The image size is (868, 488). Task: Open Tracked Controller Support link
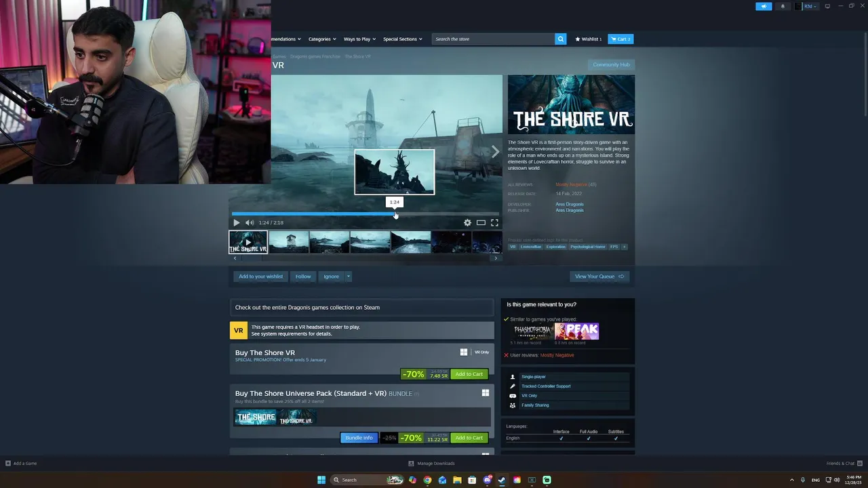(546, 386)
